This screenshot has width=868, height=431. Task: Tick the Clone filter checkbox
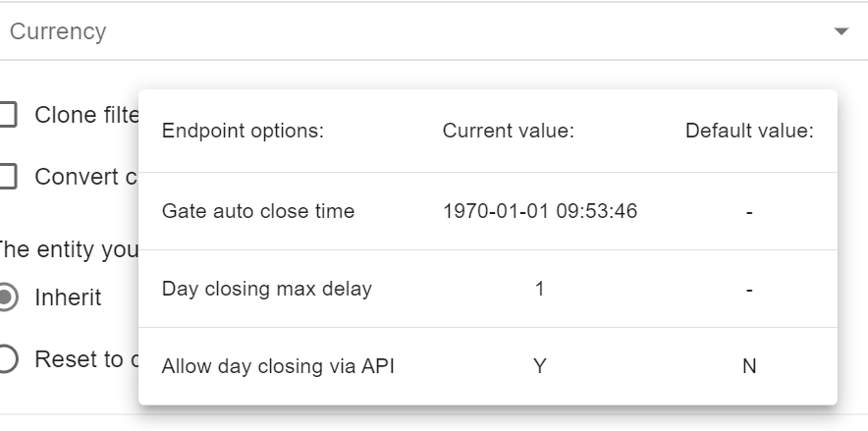[8, 115]
